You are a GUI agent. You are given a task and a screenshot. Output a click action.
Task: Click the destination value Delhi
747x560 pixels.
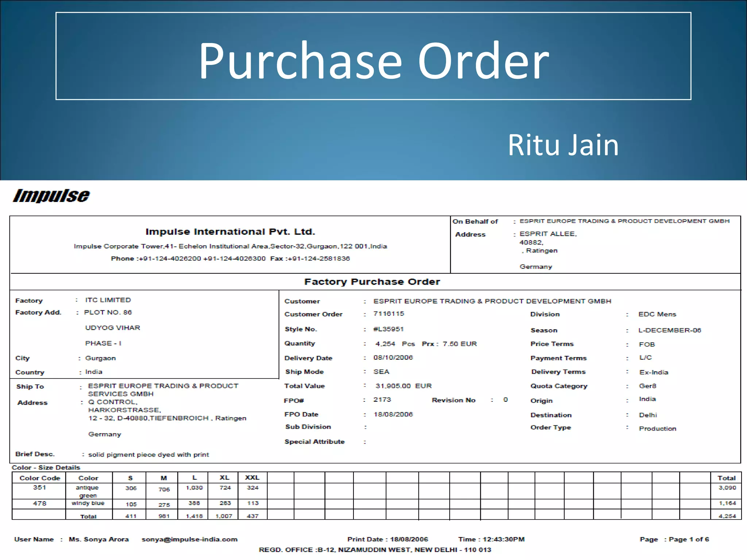click(x=648, y=415)
